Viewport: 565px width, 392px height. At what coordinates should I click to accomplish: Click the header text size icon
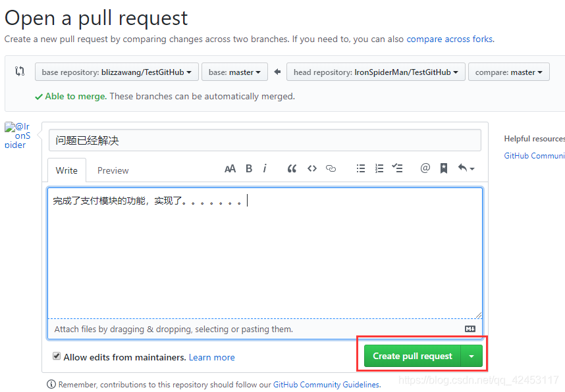(x=230, y=168)
